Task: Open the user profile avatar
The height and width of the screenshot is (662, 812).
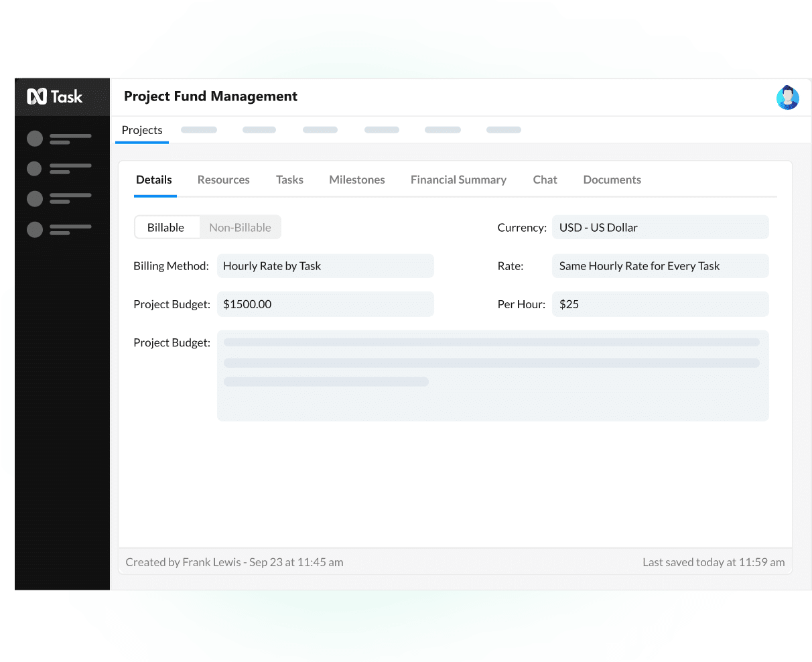Action: (x=787, y=98)
